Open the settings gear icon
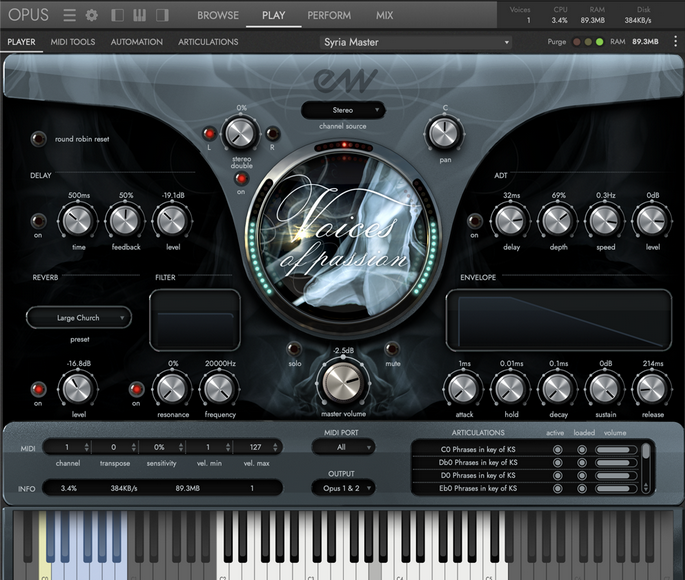 click(x=92, y=15)
